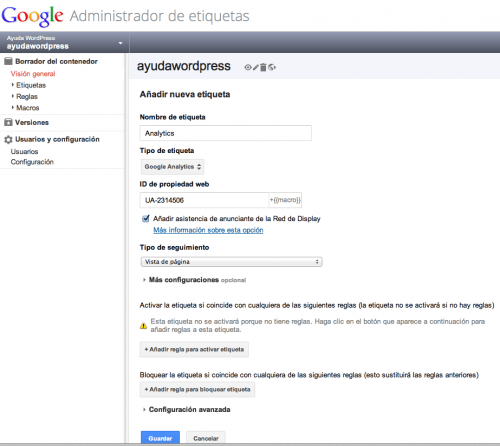
Task: Open Visión general in sidebar
Action: (x=33, y=74)
